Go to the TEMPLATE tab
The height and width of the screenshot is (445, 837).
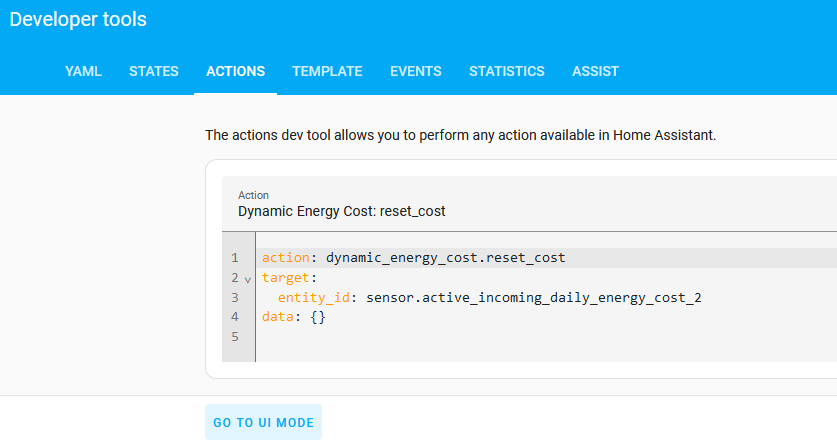[327, 71]
